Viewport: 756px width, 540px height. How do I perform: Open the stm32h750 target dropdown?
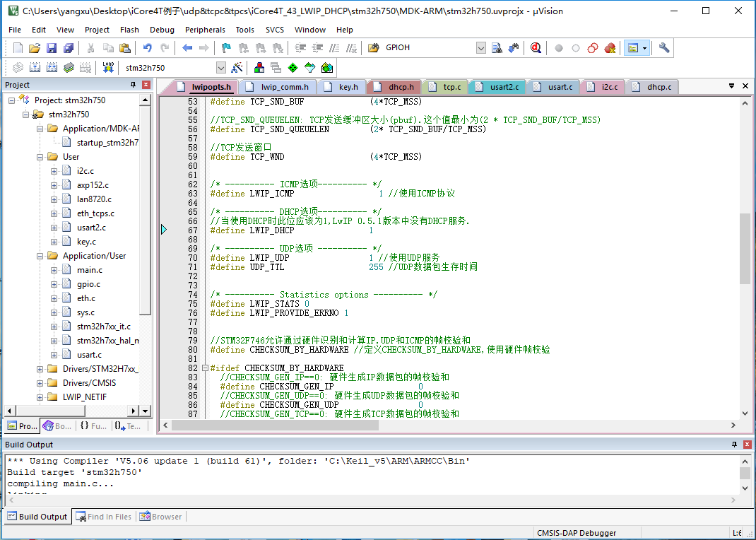click(220, 68)
